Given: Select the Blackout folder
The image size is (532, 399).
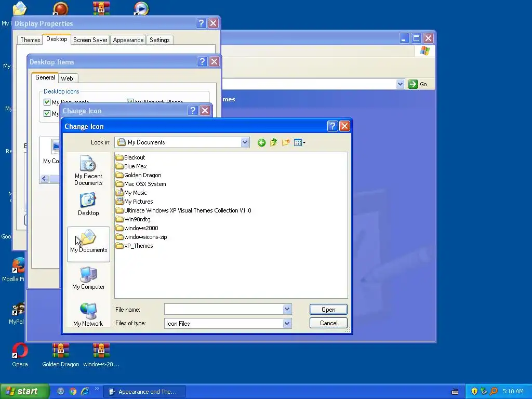Looking at the screenshot, I should [x=130, y=157].
